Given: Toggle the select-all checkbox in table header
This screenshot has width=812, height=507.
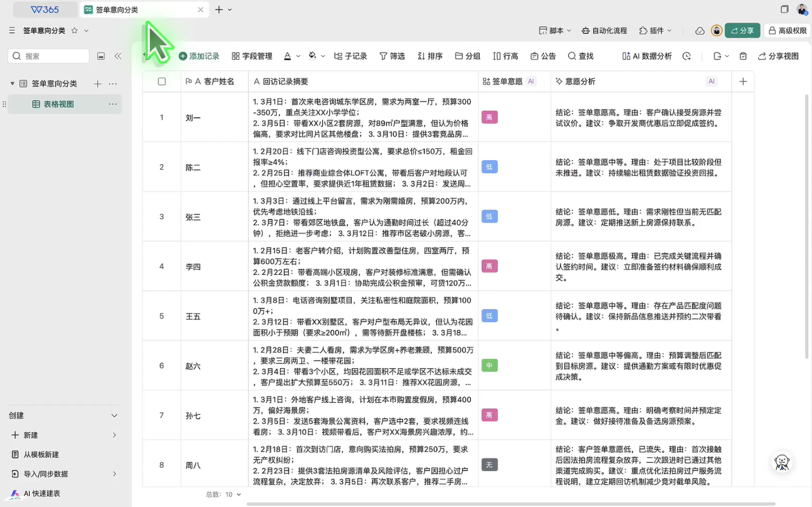Looking at the screenshot, I should click(162, 81).
